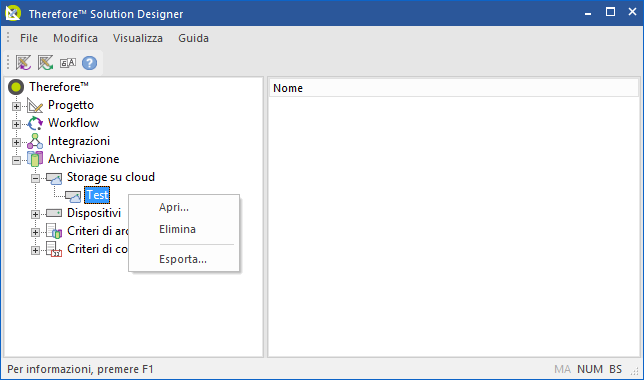Choose Esporta... from the context menu
Screen dimensions: 644x380
184,259
